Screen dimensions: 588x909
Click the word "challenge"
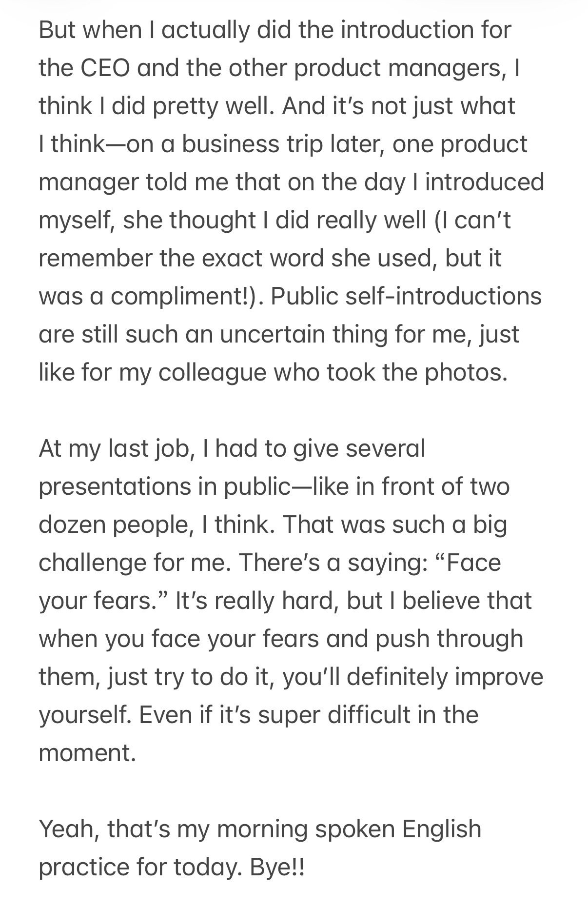[x=92, y=562]
